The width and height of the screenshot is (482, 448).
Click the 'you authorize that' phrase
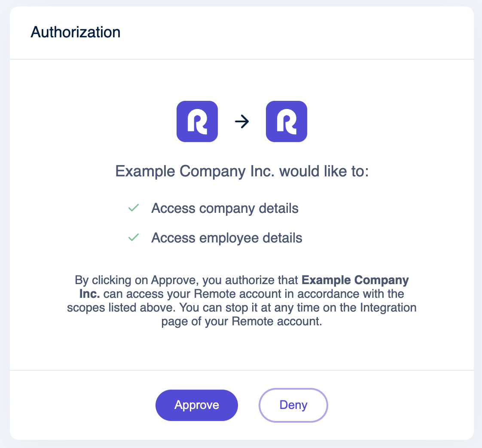point(250,280)
